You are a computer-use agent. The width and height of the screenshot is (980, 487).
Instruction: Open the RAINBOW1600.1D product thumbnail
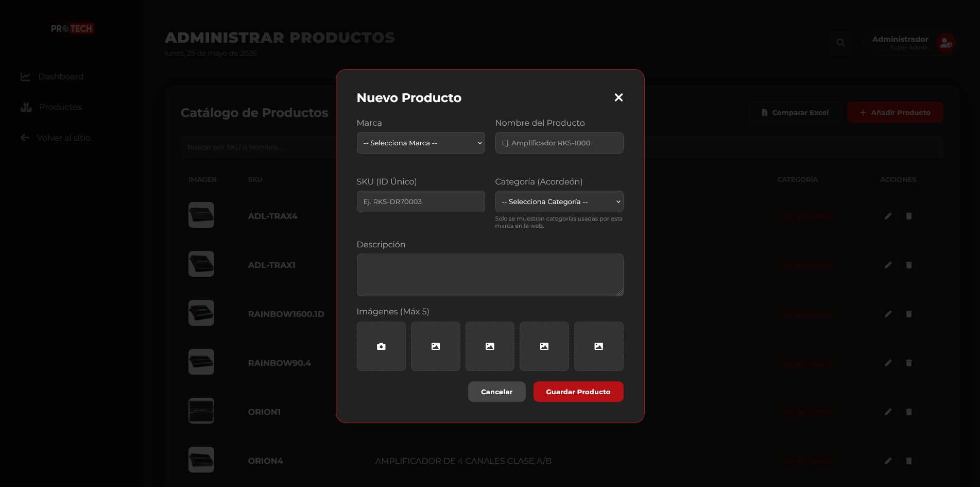pyautogui.click(x=201, y=313)
